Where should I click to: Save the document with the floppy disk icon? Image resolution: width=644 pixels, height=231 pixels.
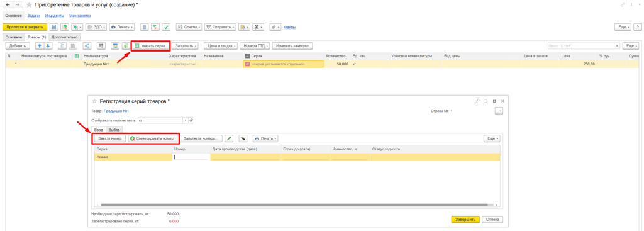click(x=54, y=27)
